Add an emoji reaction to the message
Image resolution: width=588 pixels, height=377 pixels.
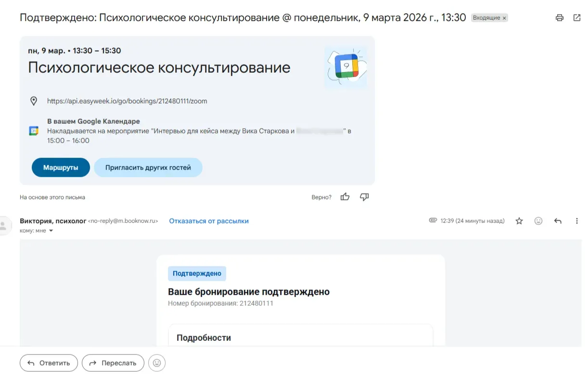[538, 221]
